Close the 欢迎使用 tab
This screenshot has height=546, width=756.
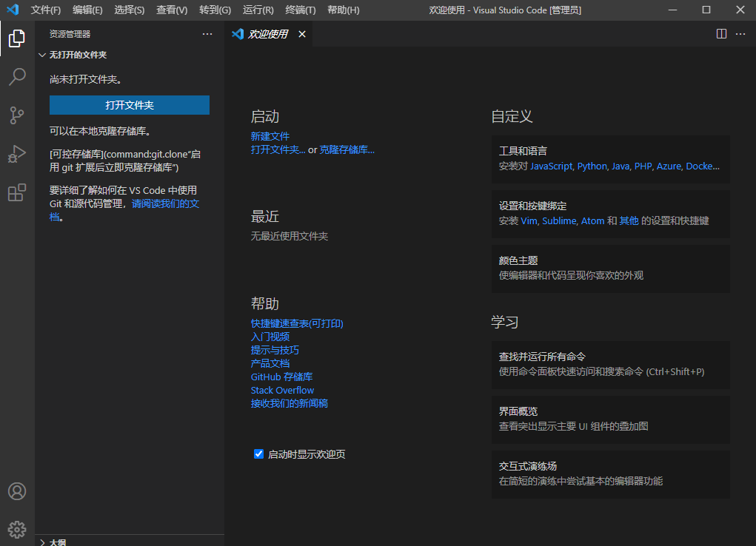pyautogui.click(x=302, y=34)
